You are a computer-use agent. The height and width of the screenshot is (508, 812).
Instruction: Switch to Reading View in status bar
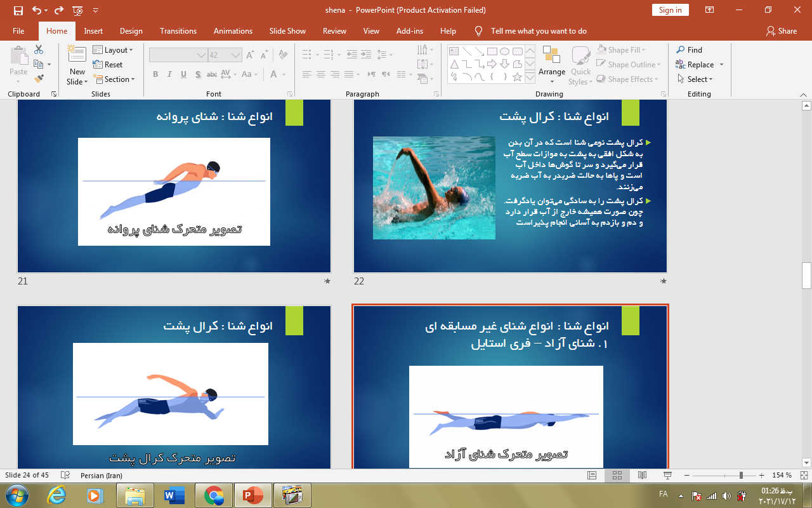tap(642, 475)
